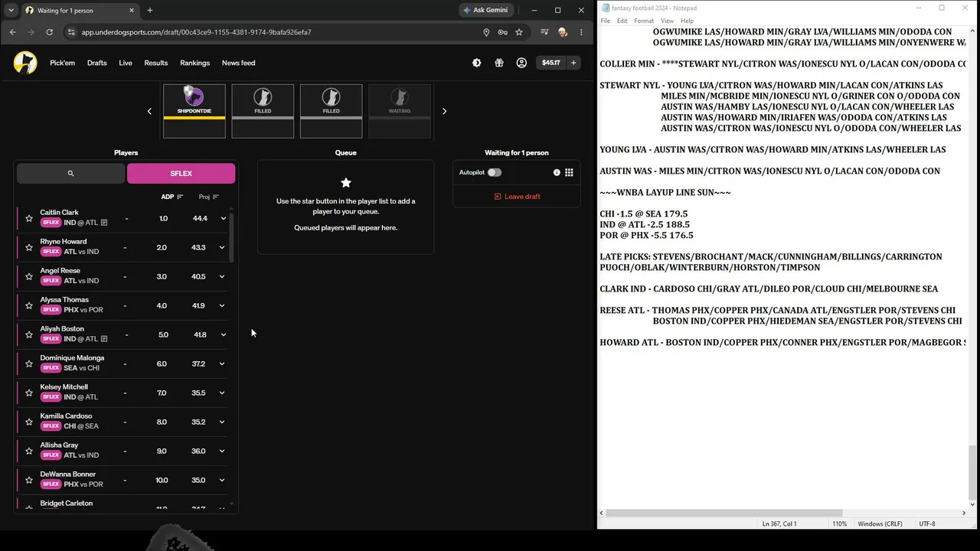Open the Live tab
Screen dimensions: 980x551
126,63
